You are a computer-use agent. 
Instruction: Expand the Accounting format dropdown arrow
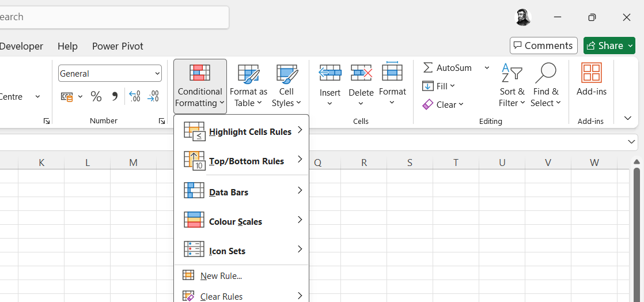[81, 97]
